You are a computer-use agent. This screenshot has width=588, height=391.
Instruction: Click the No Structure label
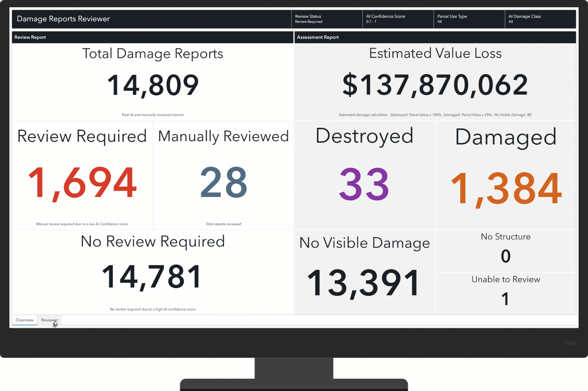point(506,237)
